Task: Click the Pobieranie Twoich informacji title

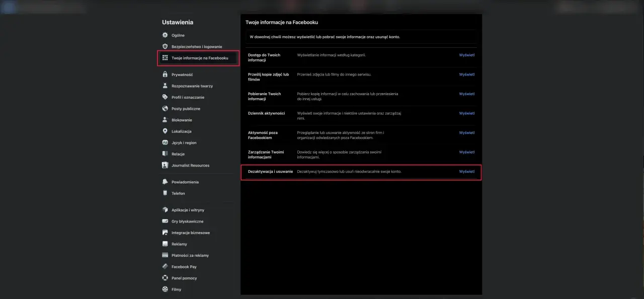Action: 265,96
